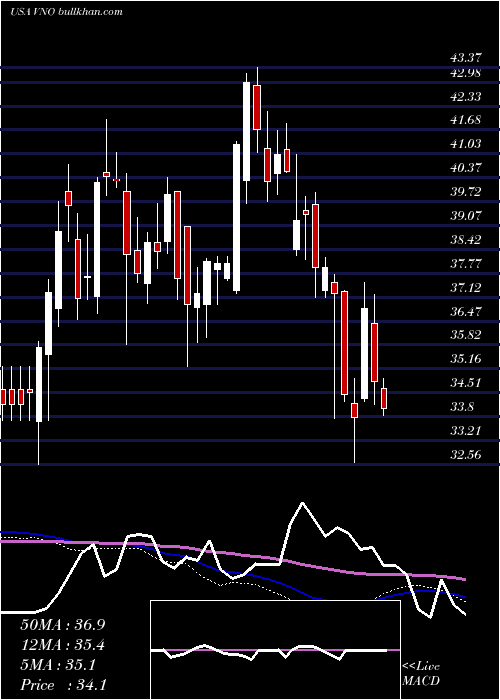Viewport: 500px width, 700px height.
Task: Click the 40.37 price level label
Action: (x=466, y=168)
